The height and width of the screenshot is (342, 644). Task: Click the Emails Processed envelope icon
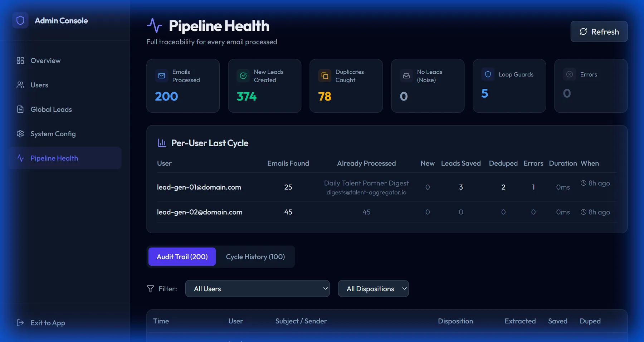pyautogui.click(x=162, y=76)
